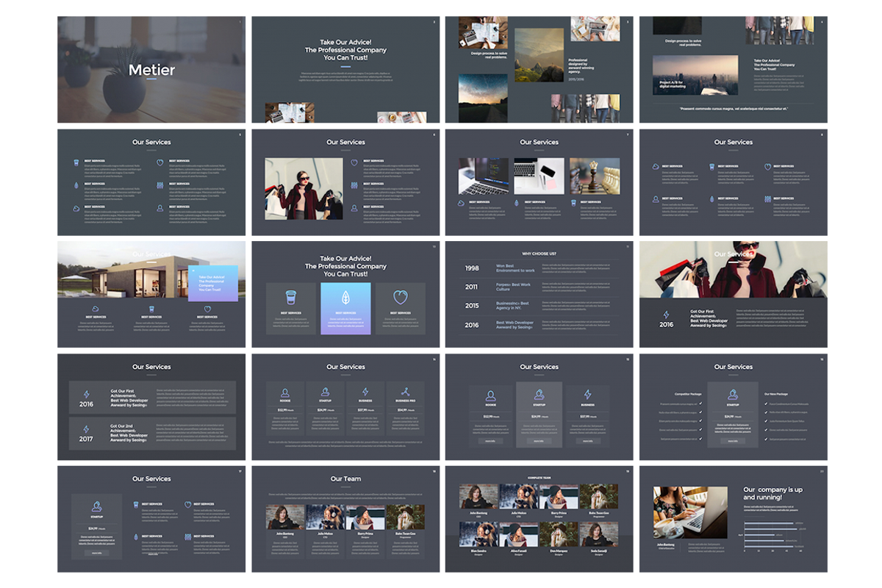
Task: Click the first checkmark under Our New Package
Action: click(767, 404)
